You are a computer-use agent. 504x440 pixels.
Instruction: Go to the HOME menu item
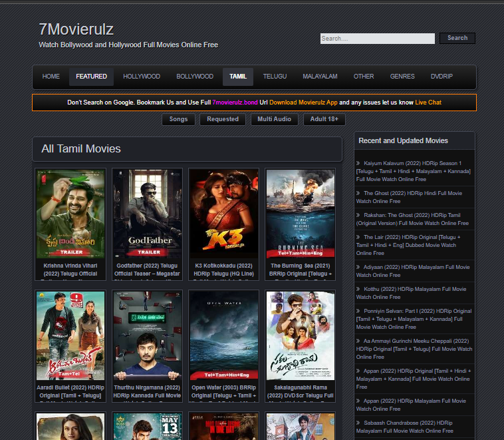(x=51, y=77)
